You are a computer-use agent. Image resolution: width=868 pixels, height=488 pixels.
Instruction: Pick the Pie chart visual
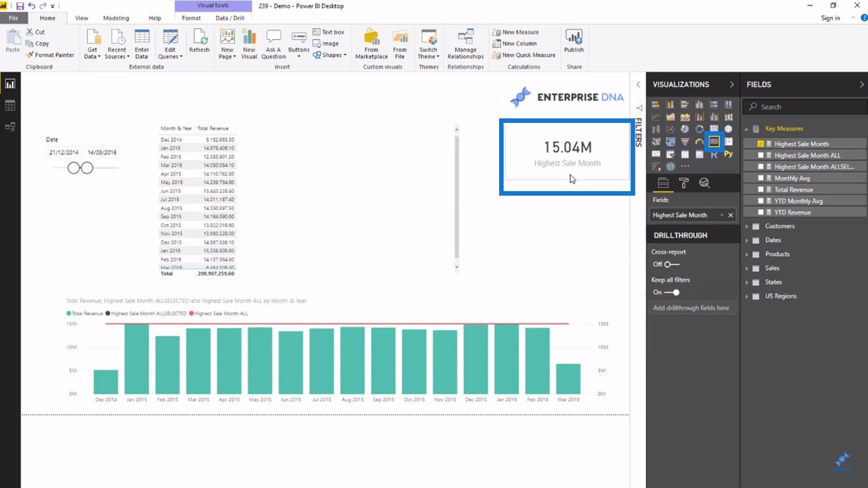tap(685, 129)
